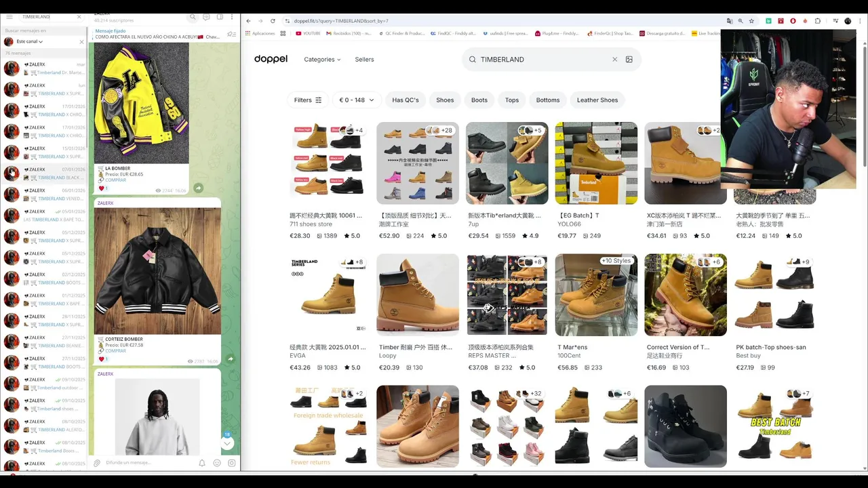The image size is (868, 488).
Task: Open the camera icon in message bar
Action: tap(232, 463)
